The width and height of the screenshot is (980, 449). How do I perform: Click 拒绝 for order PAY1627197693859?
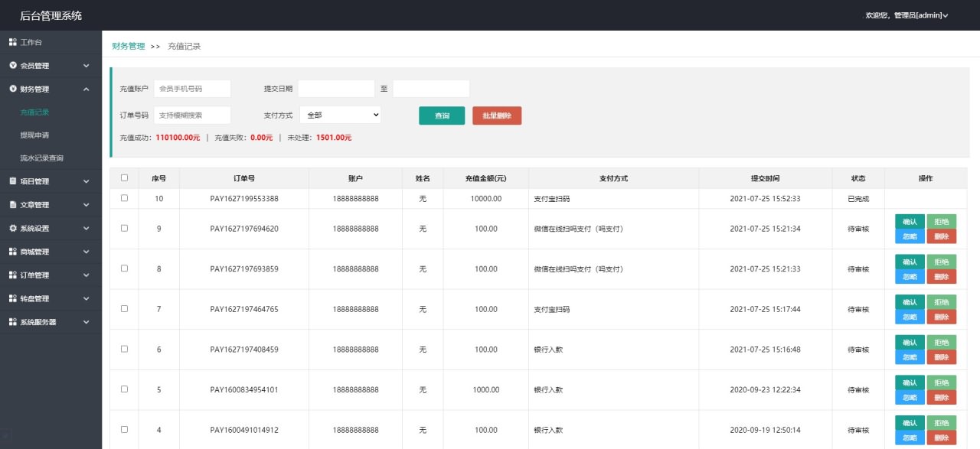click(x=942, y=261)
